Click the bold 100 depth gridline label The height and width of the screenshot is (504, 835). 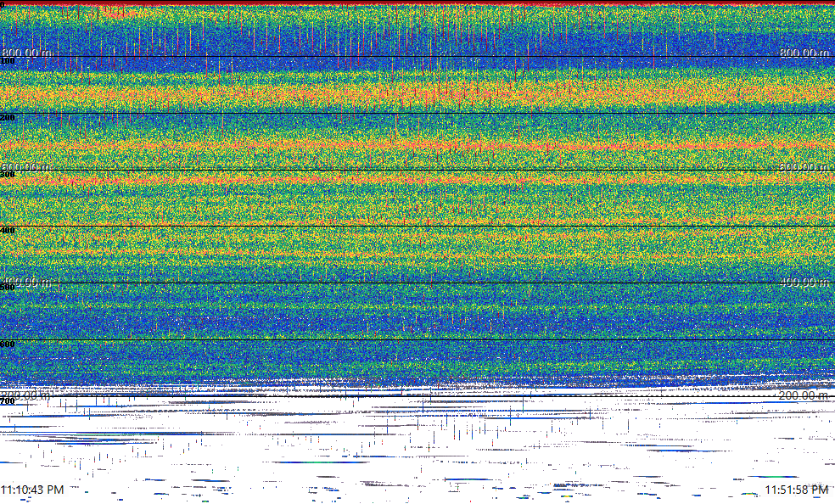(8, 61)
